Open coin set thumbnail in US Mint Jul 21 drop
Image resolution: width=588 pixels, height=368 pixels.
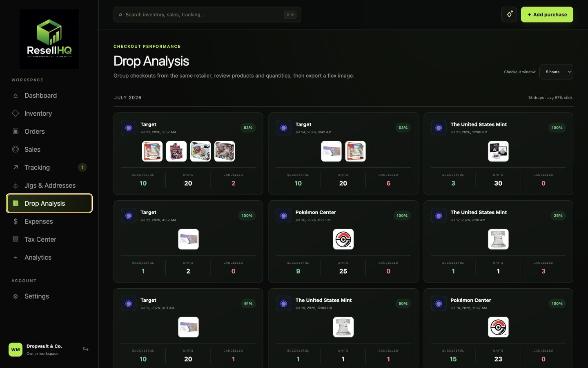(x=498, y=151)
